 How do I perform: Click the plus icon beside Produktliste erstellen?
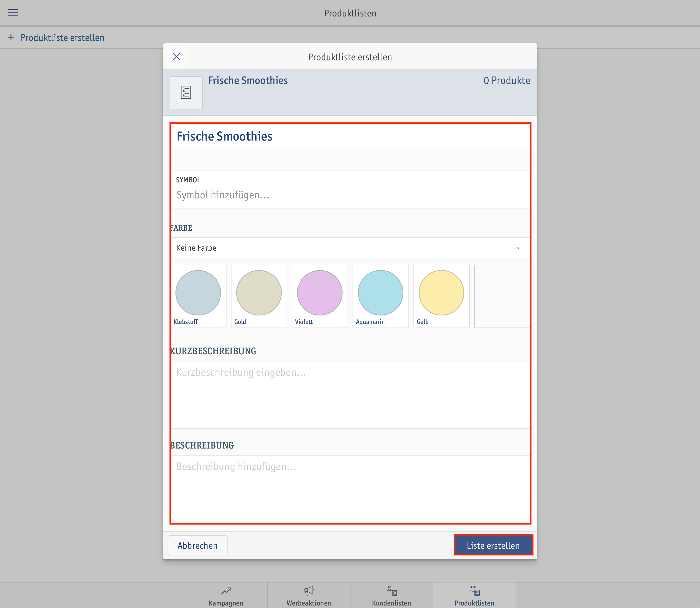coord(11,37)
